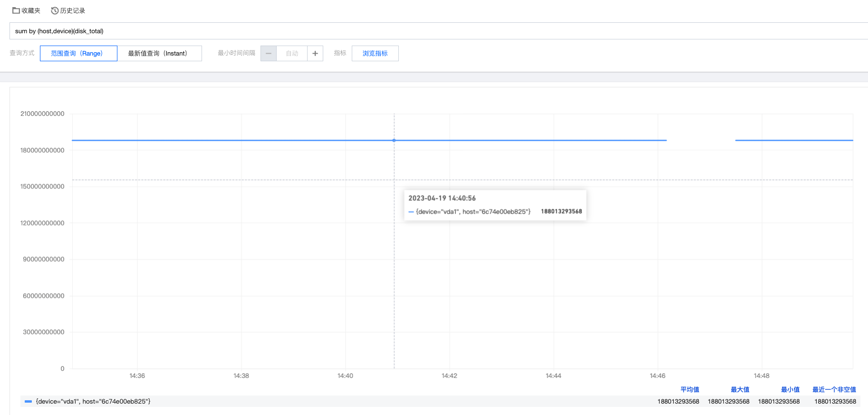Open the 收藏夹 favorites folder icon
Image resolution: width=868 pixels, height=415 pixels.
pos(16,10)
